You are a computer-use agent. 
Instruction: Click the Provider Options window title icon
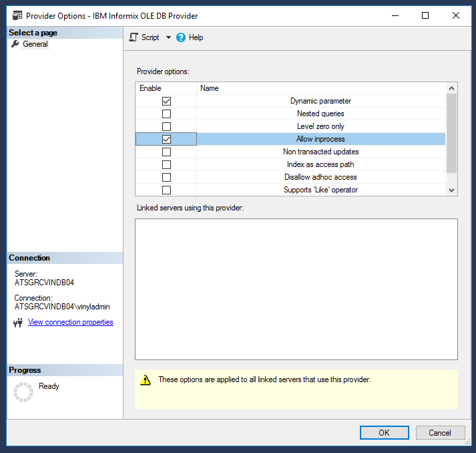[x=16, y=15]
